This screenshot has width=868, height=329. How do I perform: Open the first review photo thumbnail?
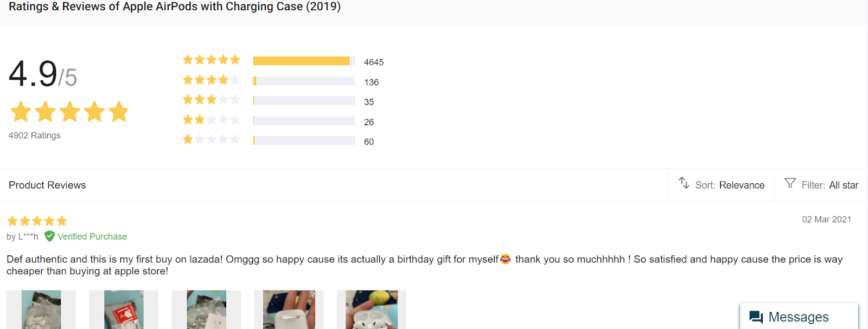[x=41, y=309]
